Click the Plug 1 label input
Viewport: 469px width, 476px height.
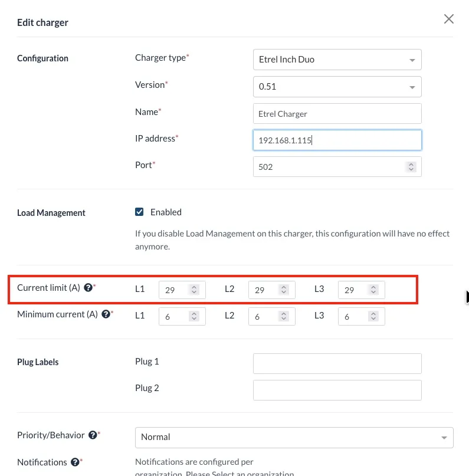click(337, 363)
